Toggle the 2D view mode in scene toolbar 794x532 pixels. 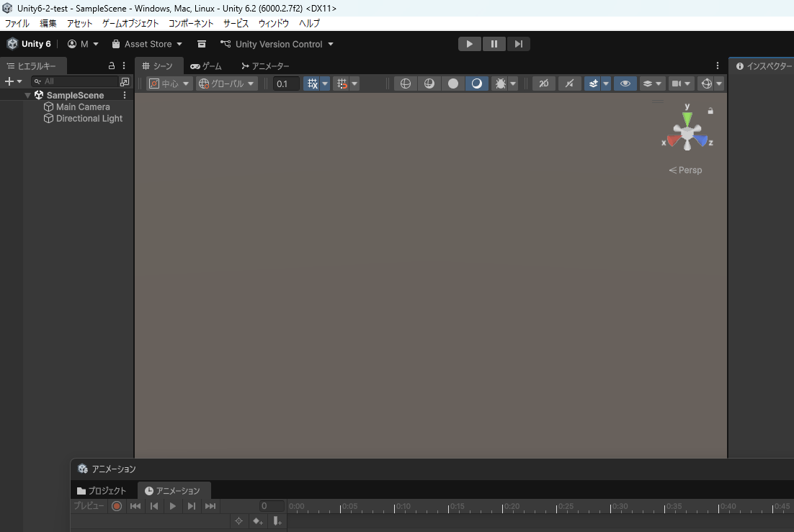(x=543, y=84)
